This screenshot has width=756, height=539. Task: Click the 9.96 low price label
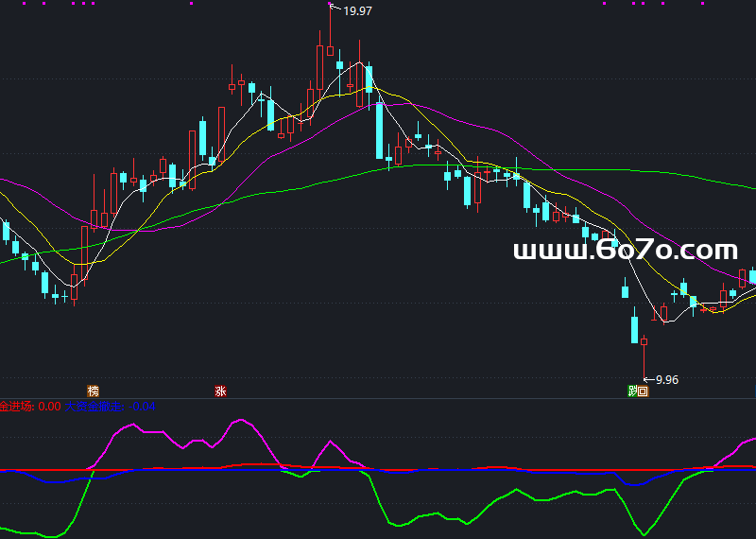click(666, 379)
